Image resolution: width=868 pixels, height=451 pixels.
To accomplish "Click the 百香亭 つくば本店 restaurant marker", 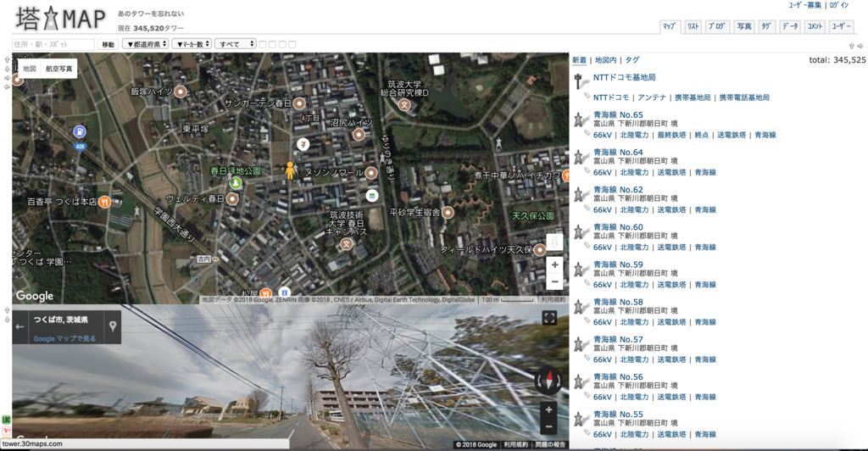I will (x=104, y=202).
